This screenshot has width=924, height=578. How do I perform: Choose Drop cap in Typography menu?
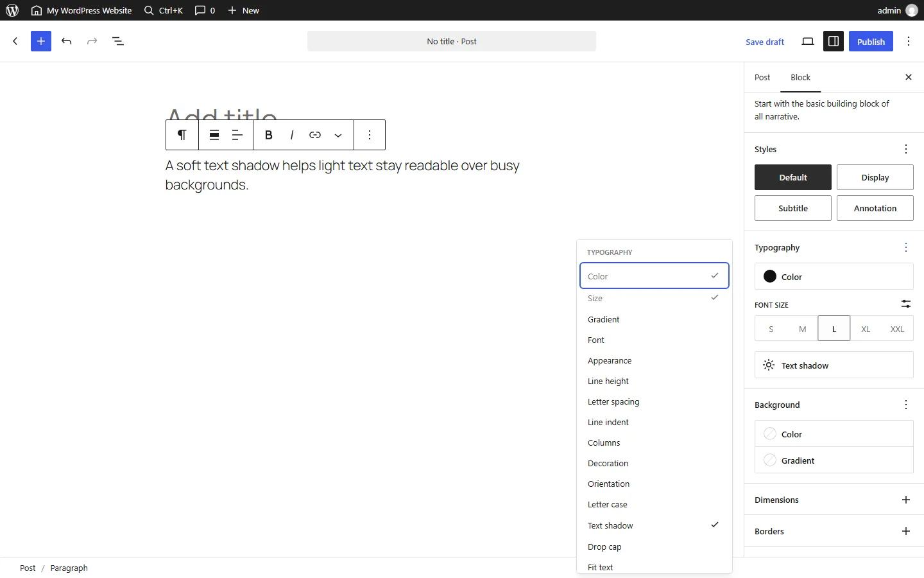(x=654, y=547)
